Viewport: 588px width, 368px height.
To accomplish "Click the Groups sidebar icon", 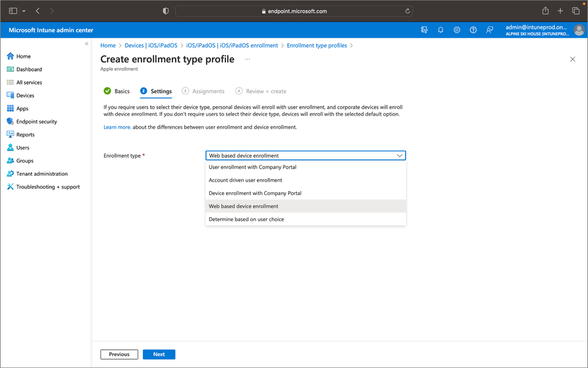I will point(10,160).
